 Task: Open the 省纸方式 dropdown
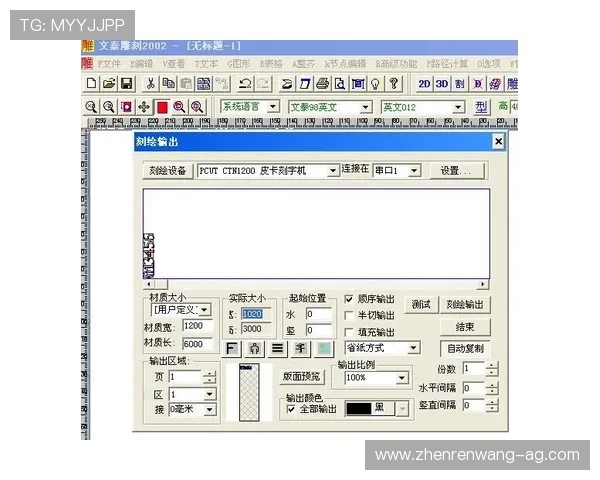click(x=413, y=348)
